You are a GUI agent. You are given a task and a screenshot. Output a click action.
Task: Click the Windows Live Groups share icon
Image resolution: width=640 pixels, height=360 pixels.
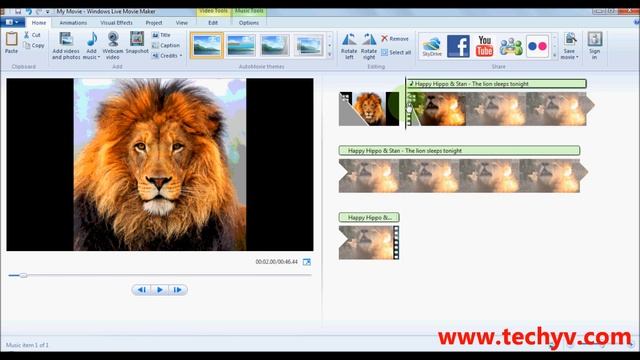click(511, 46)
